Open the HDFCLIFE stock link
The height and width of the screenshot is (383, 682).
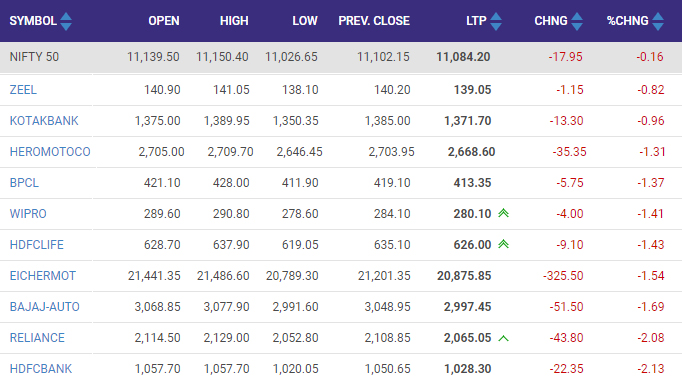[37, 245]
